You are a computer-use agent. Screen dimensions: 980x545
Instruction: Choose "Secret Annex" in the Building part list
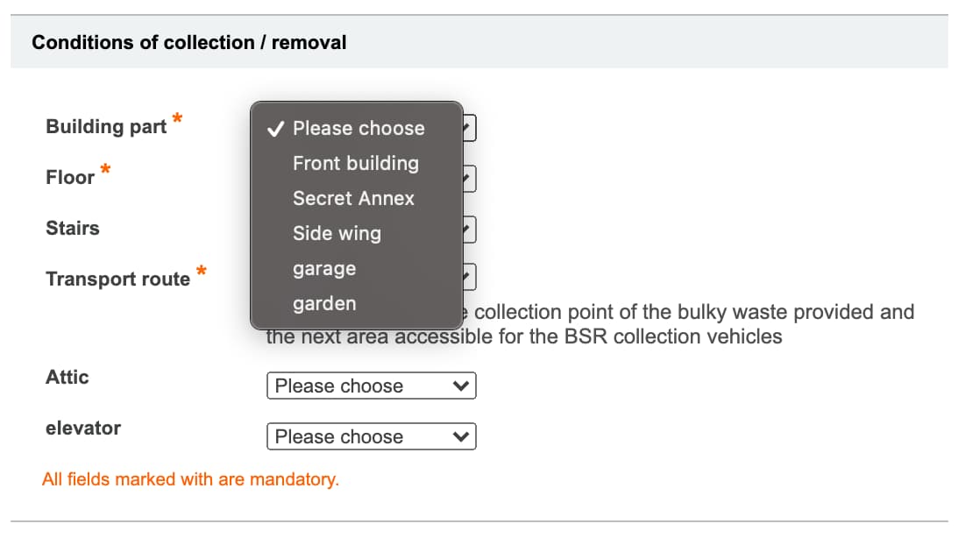[x=353, y=198]
